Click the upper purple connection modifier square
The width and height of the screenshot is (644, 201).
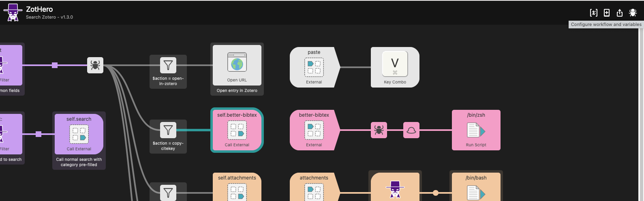click(55, 65)
